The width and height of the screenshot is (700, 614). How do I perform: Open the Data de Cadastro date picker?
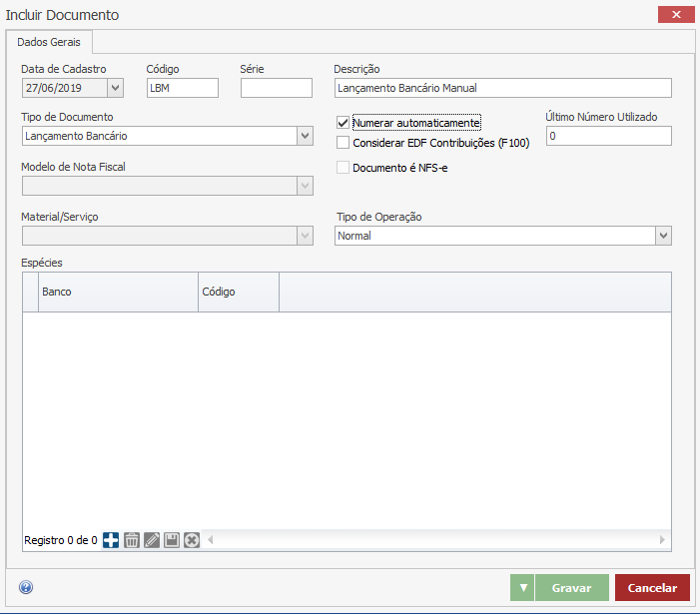(x=115, y=88)
